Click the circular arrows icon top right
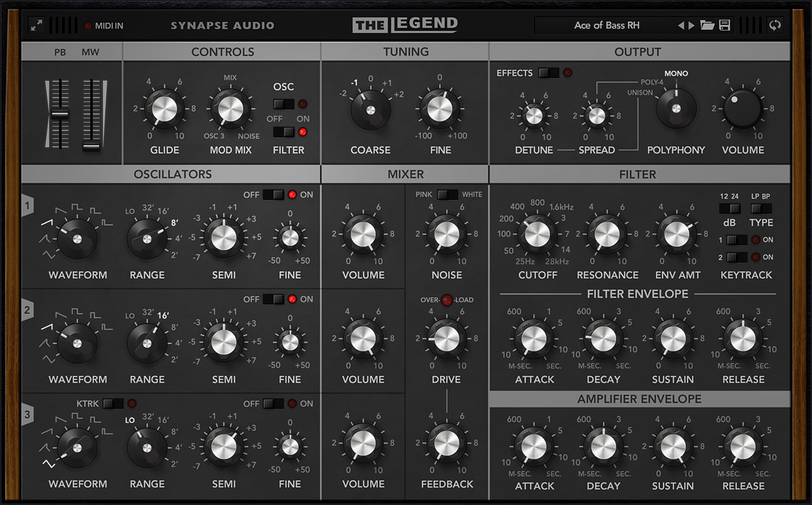 pos(774,24)
